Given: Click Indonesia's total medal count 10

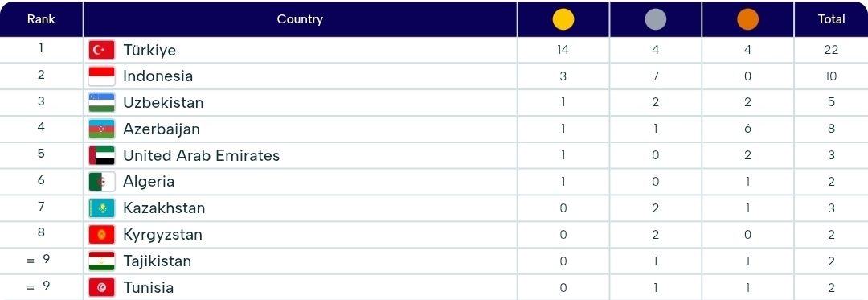Looking at the screenshot, I should [x=832, y=76].
